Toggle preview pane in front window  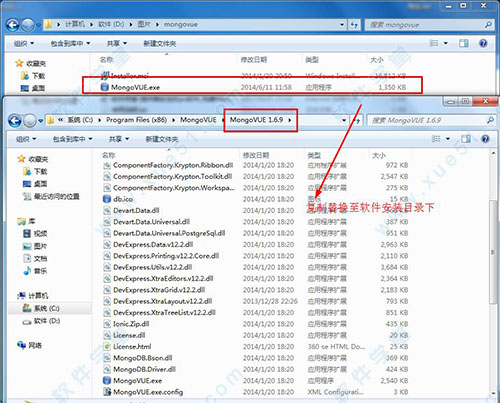(466, 139)
